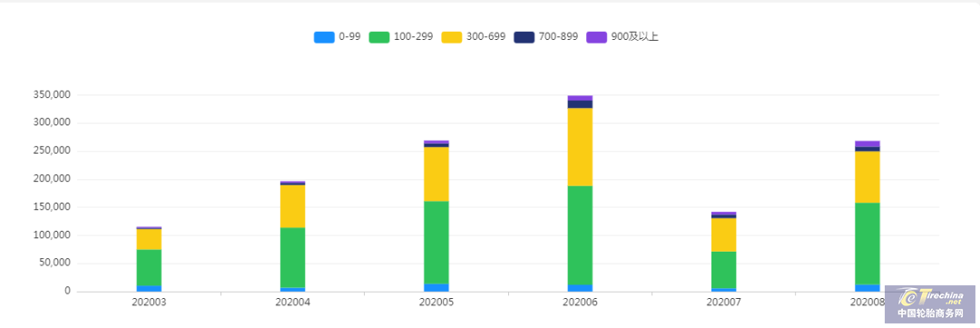980x328 pixels.
Task: Toggle the 100-299 legend series
Action: click(x=401, y=37)
